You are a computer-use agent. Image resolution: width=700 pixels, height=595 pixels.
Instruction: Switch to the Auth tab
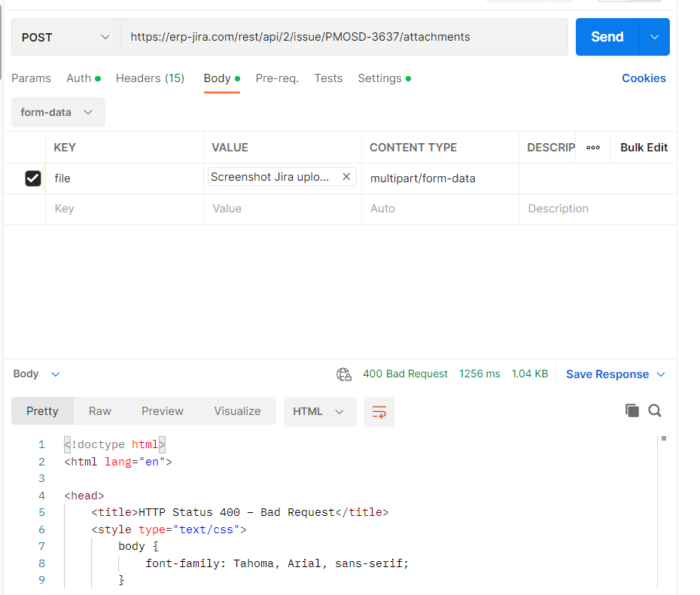[x=84, y=78]
